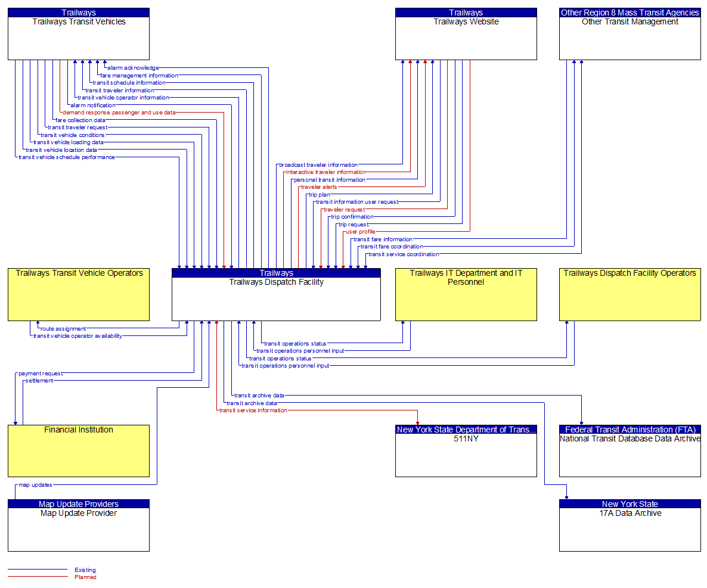
Task: Click Other Region 8 Mass Transit Agencies header
Action: [x=630, y=13]
